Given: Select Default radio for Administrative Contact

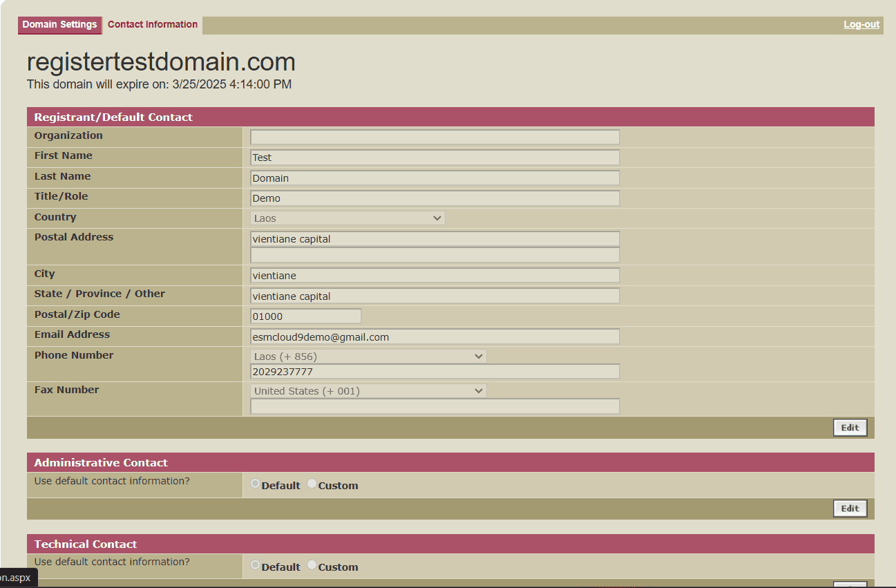Looking at the screenshot, I should [256, 484].
